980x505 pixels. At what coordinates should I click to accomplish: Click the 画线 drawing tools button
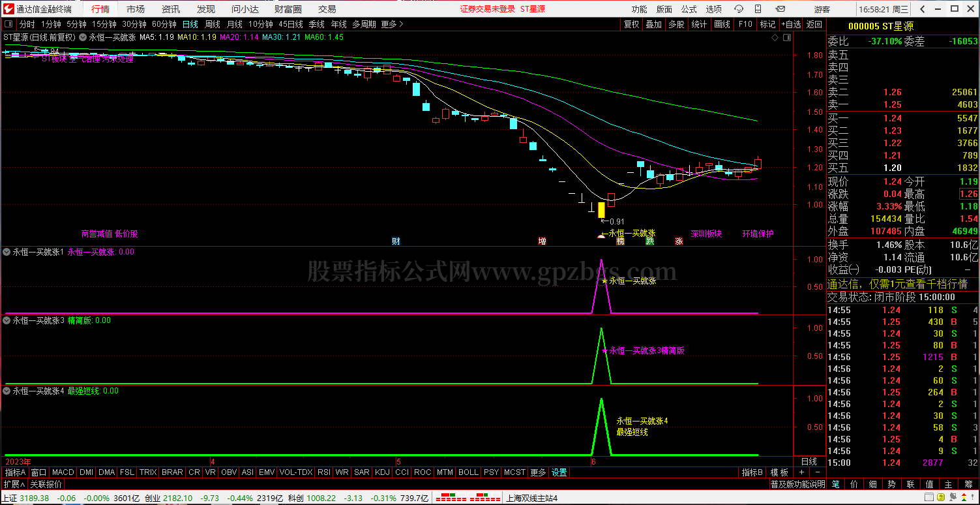(x=722, y=24)
